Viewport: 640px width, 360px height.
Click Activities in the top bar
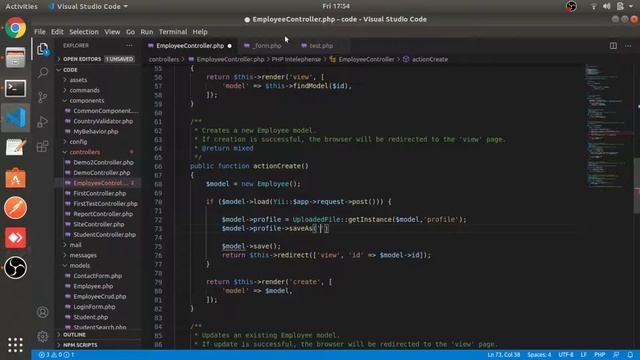pyautogui.click(x=21, y=6)
